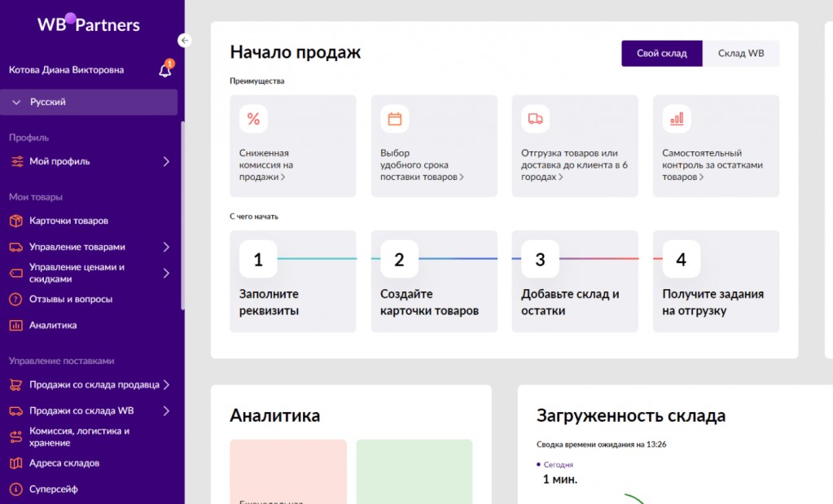833x504 pixels.
Task: Go to Аналитика in the sidebar menu
Action: click(53, 325)
